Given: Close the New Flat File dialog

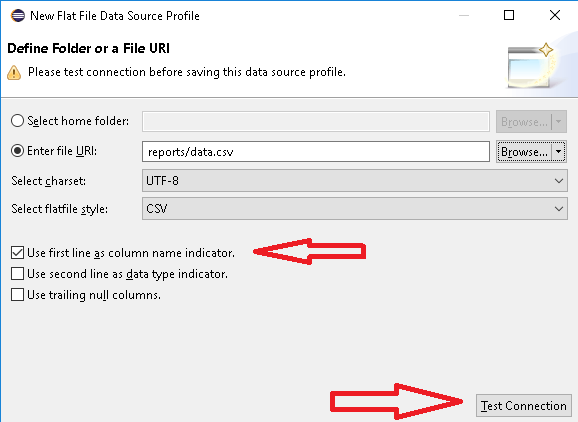Looking at the screenshot, I should 555,15.
